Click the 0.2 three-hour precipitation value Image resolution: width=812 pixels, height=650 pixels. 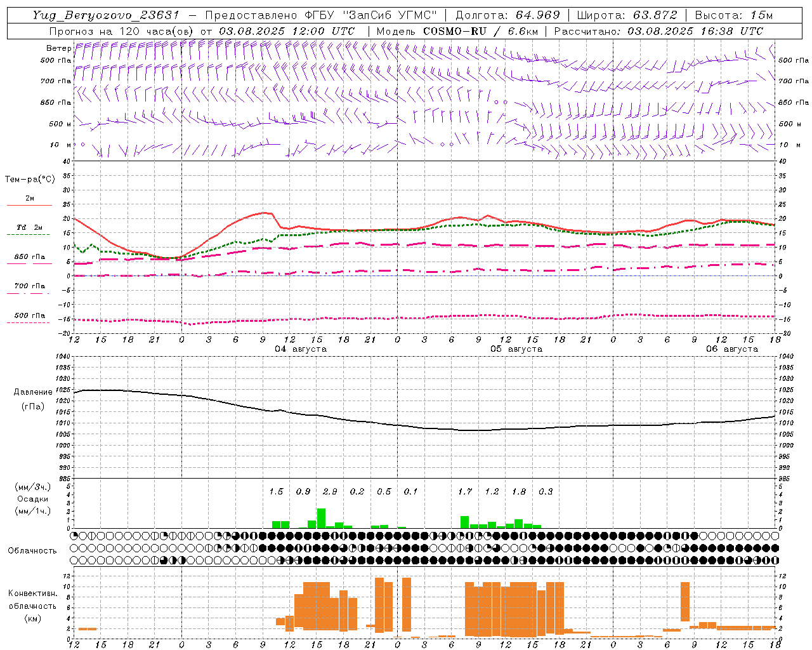pos(357,492)
